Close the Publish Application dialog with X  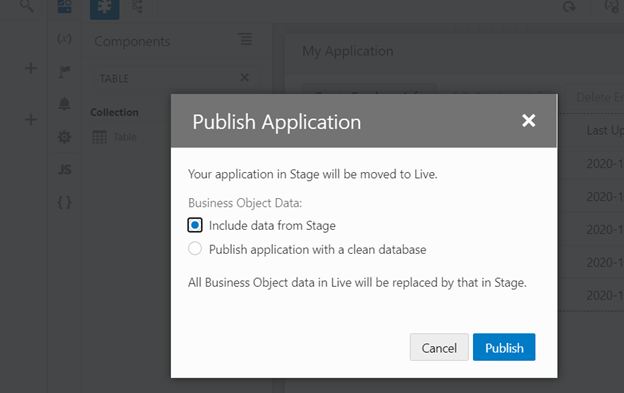528,120
